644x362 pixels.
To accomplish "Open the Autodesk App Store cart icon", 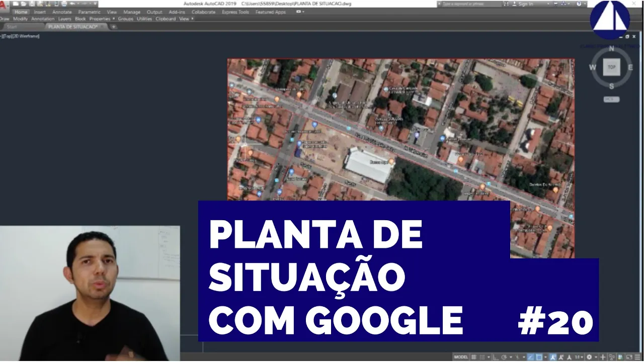I will point(555,4).
